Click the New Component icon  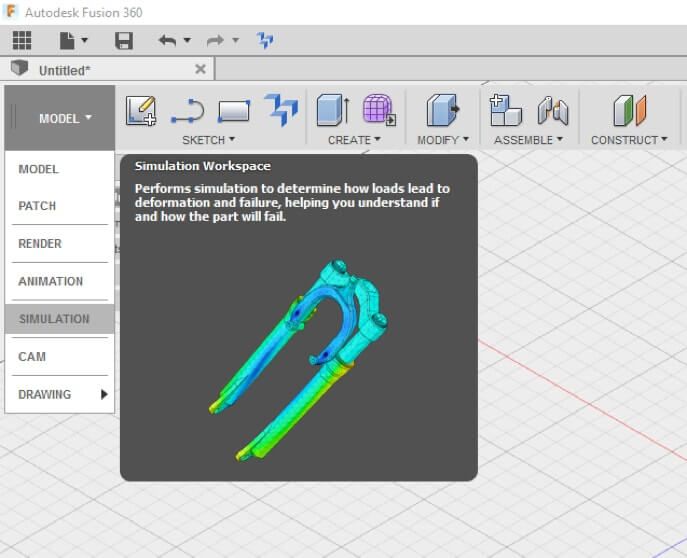pyautogui.click(x=505, y=110)
